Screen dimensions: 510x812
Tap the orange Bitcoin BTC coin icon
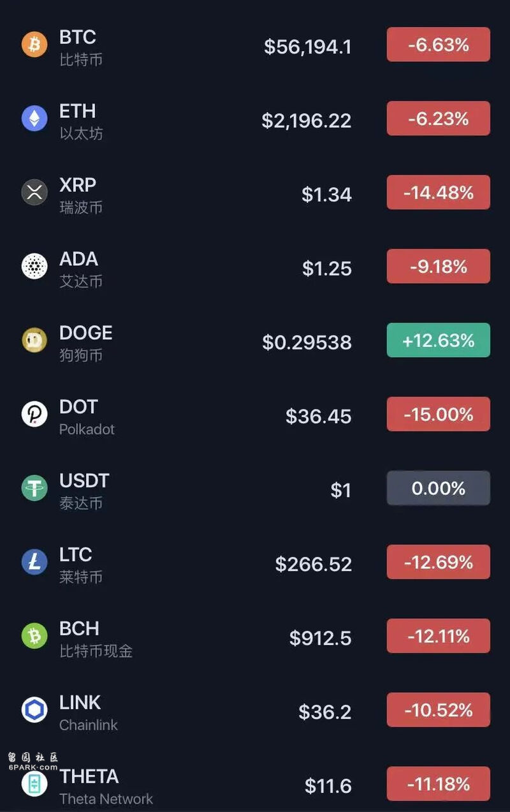click(x=34, y=45)
